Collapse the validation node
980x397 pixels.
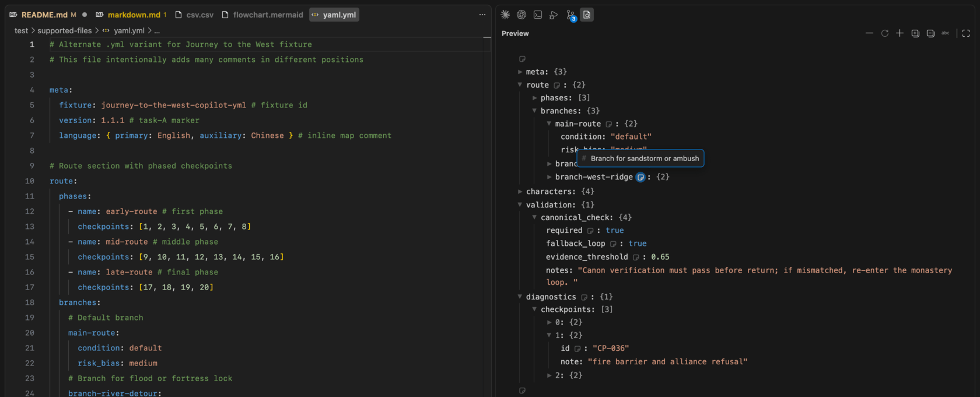click(520, 204)
